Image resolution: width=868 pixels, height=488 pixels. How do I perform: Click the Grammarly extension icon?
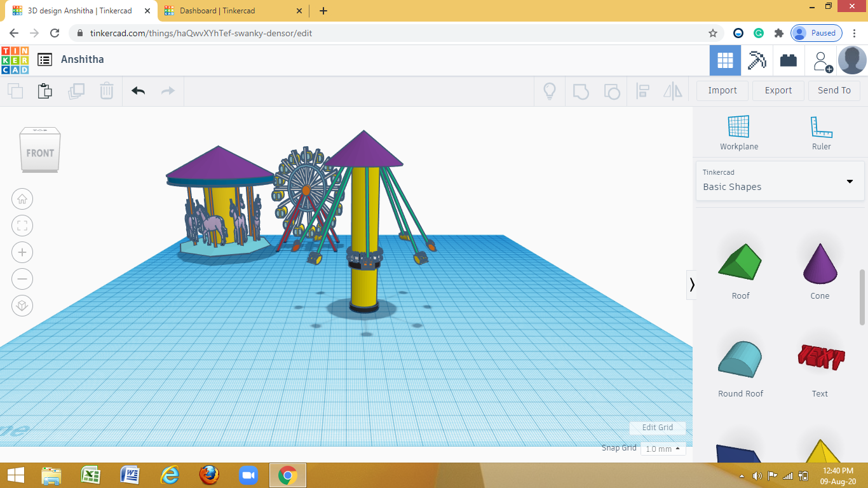pos(758,33)
